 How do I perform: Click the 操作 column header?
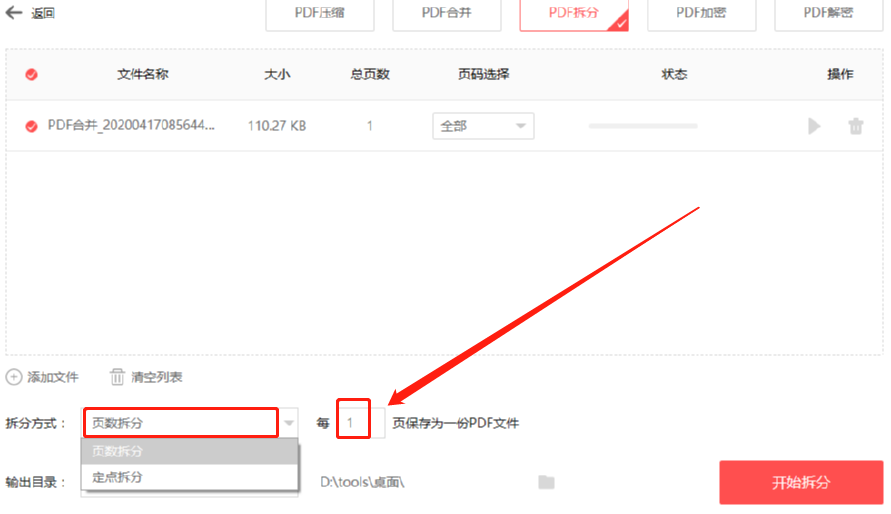coord(840,74)
